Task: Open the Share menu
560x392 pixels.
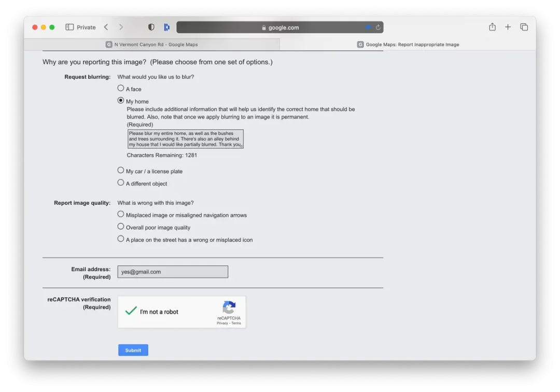Action: pyautogui.click(x=492, y=27)
